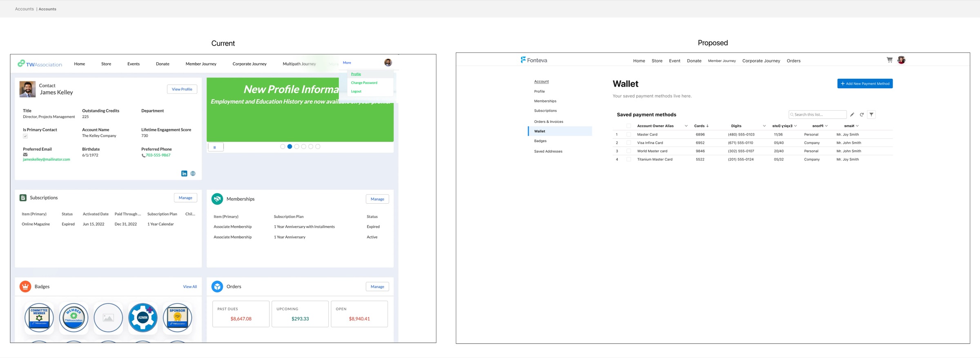The height and width of the screenshot is (358, 980).
Task: Choose Logout from the user menu
Action: point(356,91)
